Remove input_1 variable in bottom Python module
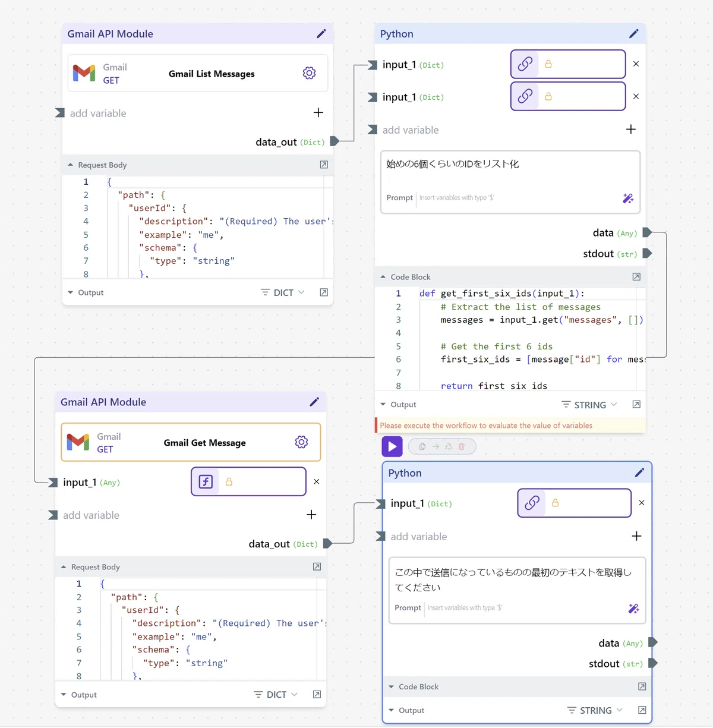This screenshot has height=728, width=713. (642, 503)
